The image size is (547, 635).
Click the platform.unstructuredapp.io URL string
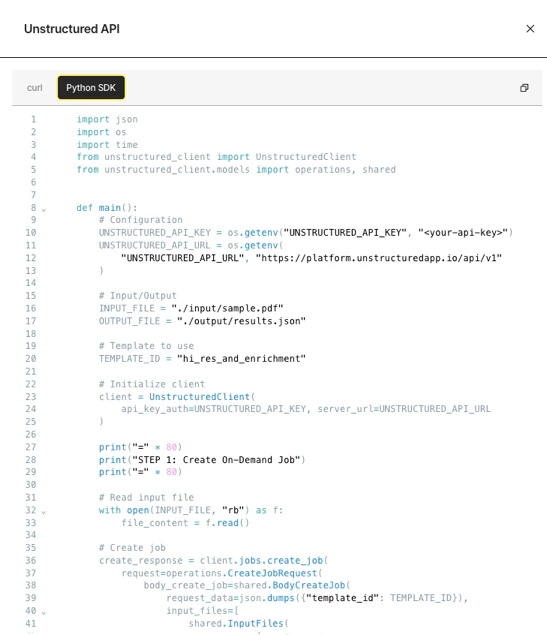point(379,258)
